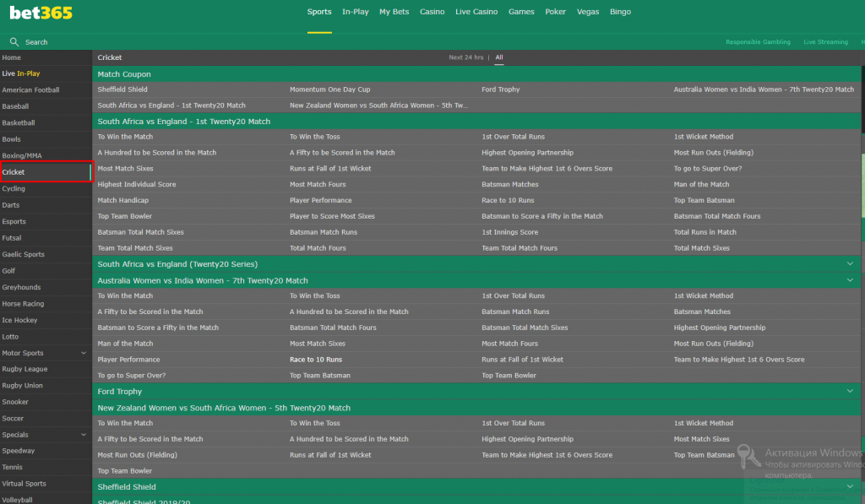The image size is (865, 504).
Task: Open the Total Runs in Match market
Action: (705, 233)
